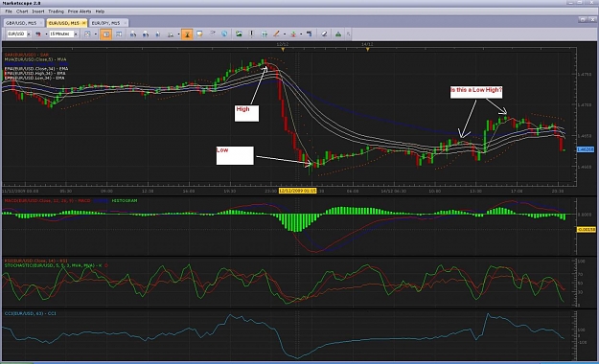The width and height of the screenshot is (599, 364).
Task: Open the Help menu
Action: point(100,11)
